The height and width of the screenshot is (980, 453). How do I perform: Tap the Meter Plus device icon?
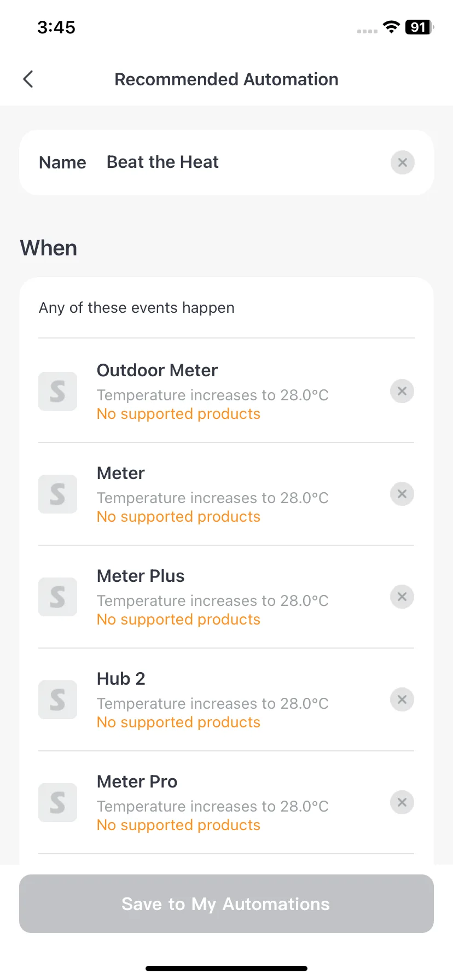(x=57, y=597)
